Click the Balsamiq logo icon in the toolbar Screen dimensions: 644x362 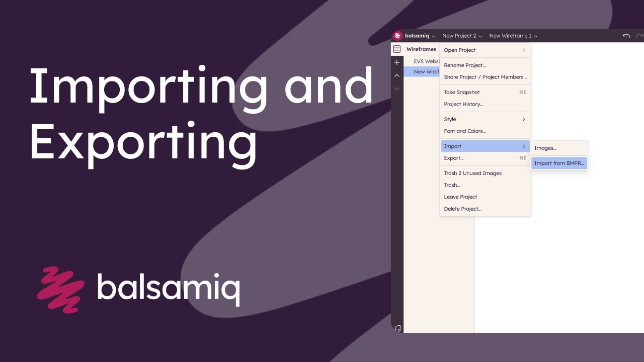[398, 36]
